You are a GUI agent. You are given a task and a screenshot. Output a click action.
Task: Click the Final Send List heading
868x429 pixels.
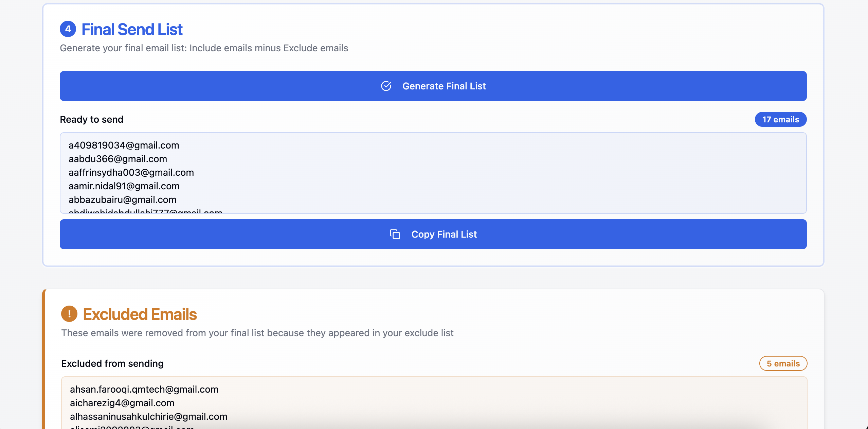[132, 29]
